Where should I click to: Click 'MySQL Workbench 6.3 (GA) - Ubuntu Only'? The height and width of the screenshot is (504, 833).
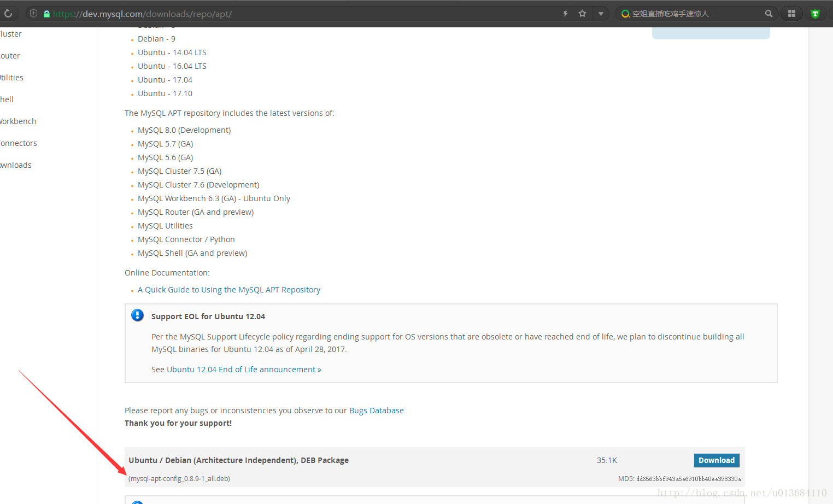pos(214,198)
